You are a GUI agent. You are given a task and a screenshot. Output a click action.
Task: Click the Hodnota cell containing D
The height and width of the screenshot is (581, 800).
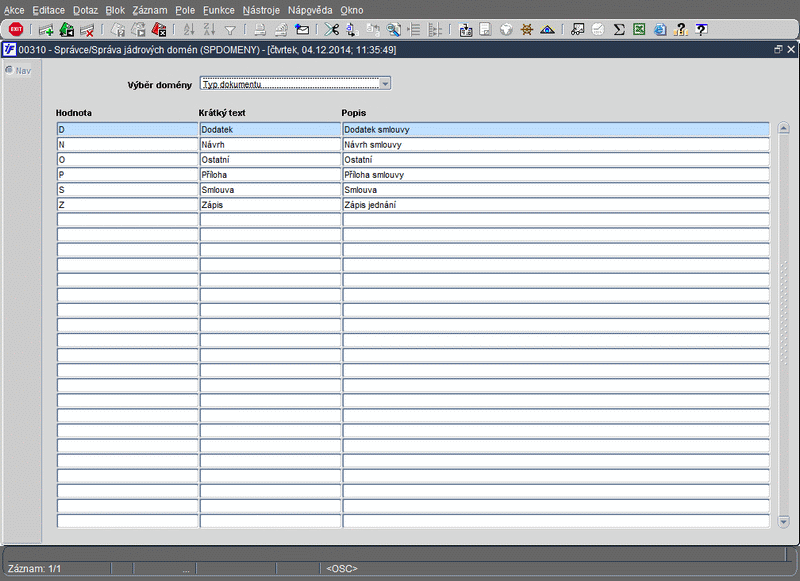point(127,130)
